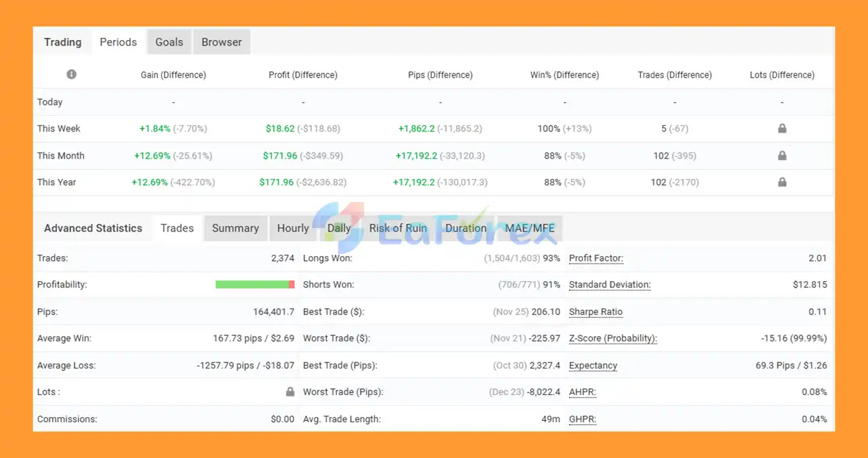The width and height of the screenshot is (868, 458).
Task: Click the Profit Factor label link
Action: 596,258
